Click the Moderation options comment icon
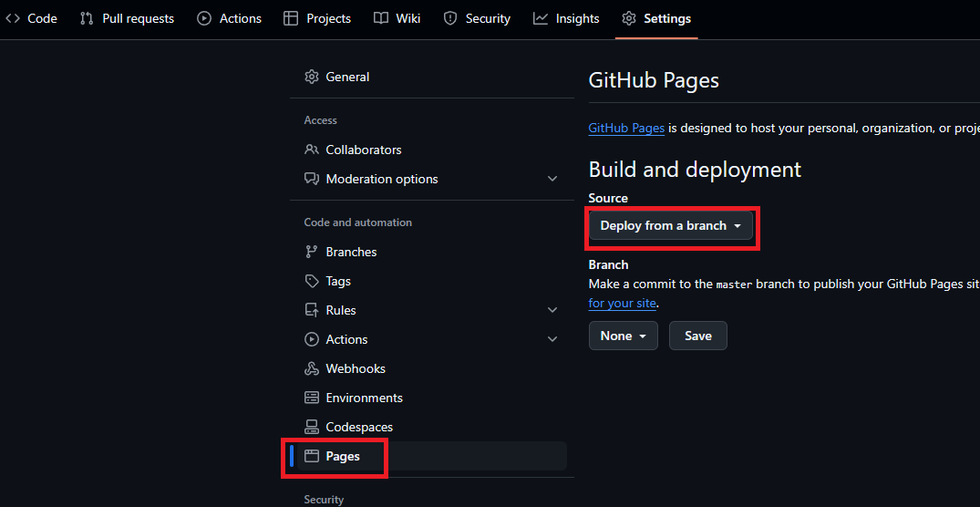This screenshot has height=507, width=980. [x=312, y=179]
